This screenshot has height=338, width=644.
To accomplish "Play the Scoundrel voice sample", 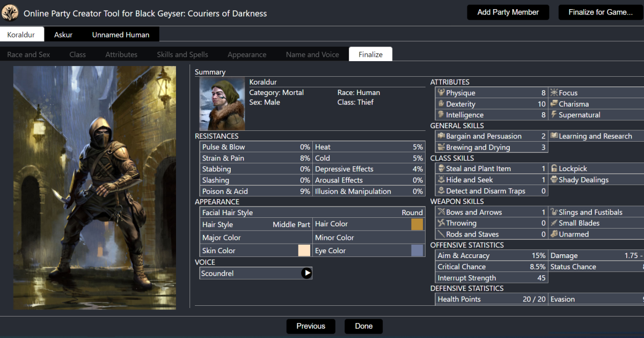I will 306,273.
